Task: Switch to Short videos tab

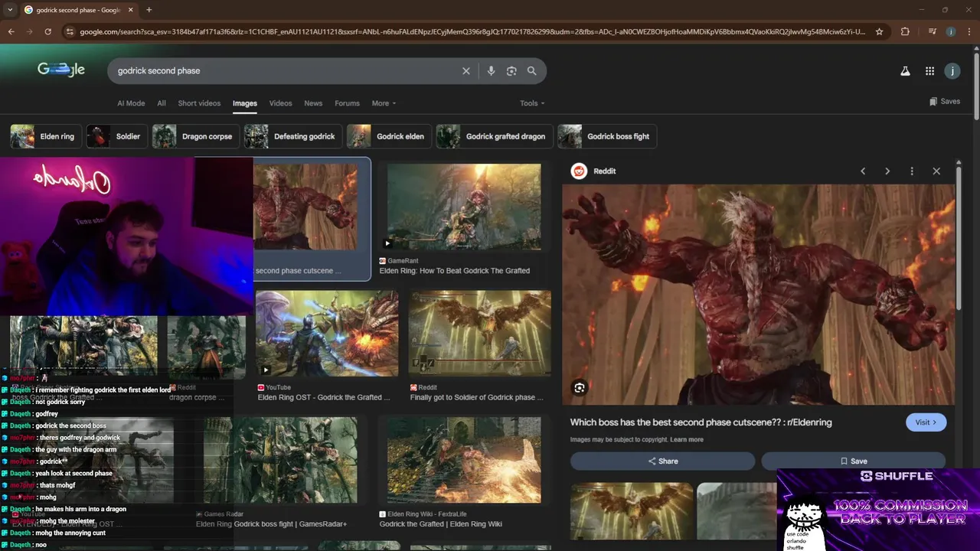Action: [199, 103]
